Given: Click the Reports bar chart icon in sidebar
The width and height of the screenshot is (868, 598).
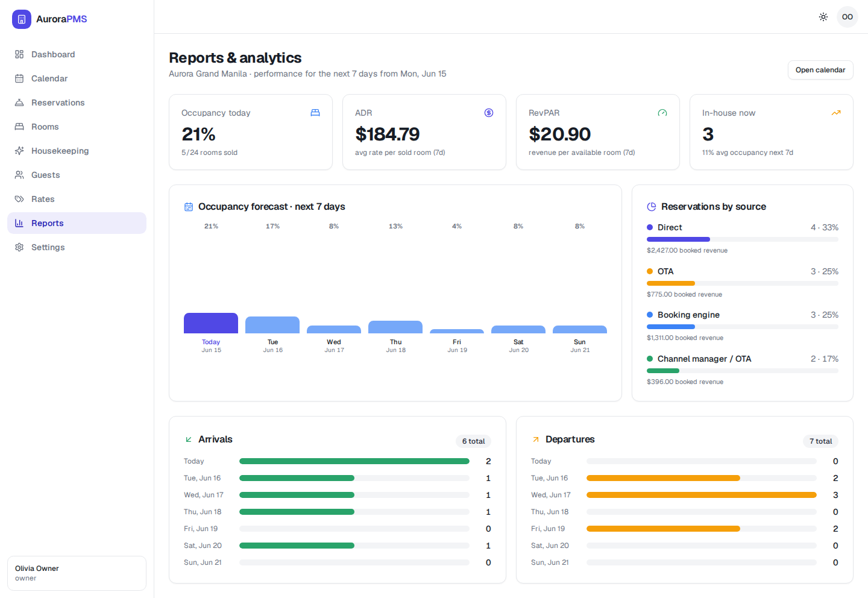Looking at the screenshot, I should (19, 223).
